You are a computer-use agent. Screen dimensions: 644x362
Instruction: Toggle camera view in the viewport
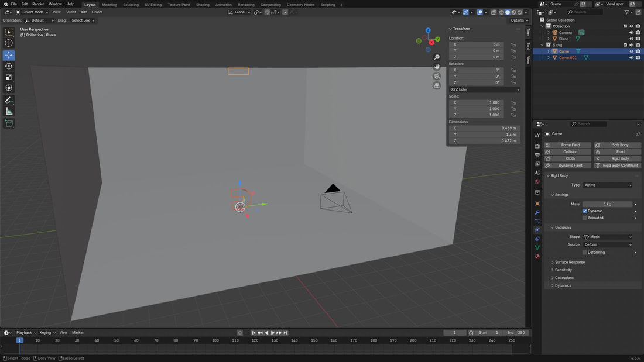click(x=437, y=76)
